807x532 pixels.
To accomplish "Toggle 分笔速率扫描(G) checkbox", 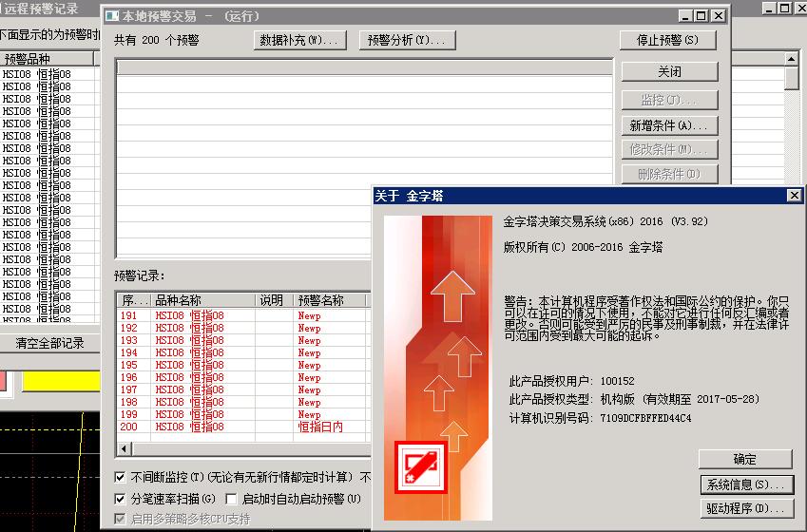I will point(120,499).
